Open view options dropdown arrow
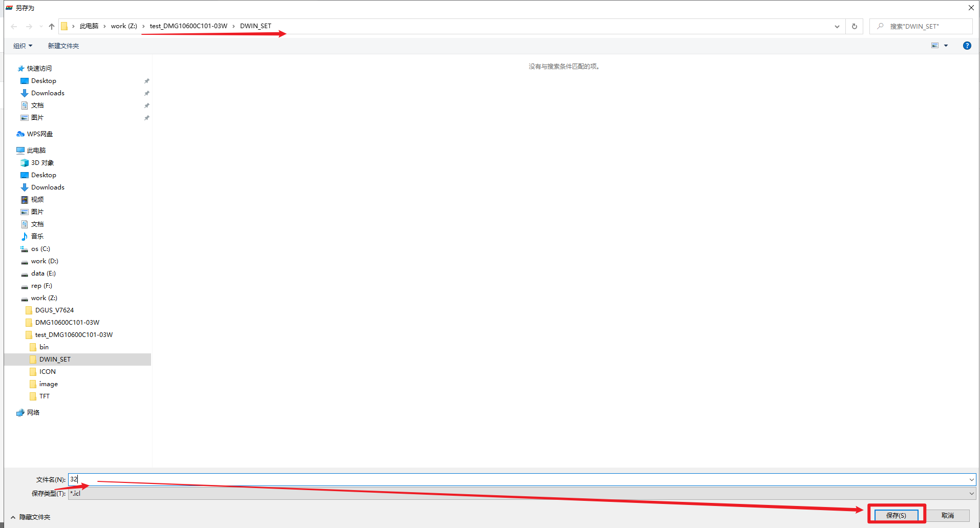Image resolution: width=980 pixels, height=528 pixels. [x=946, y=46]
